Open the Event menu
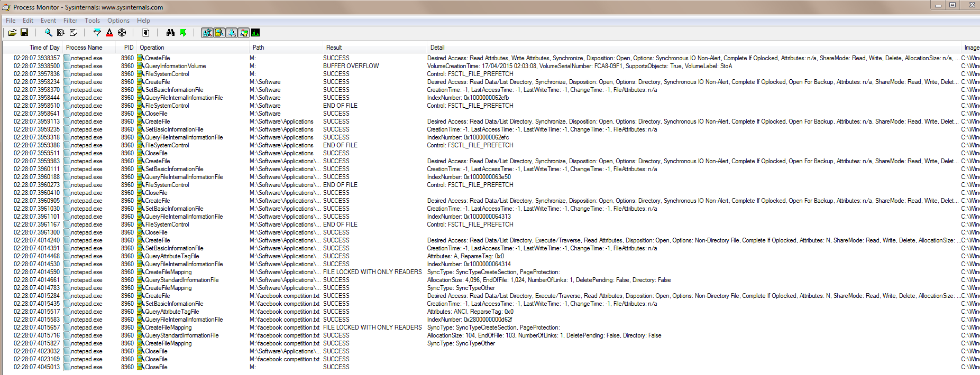 48,21
